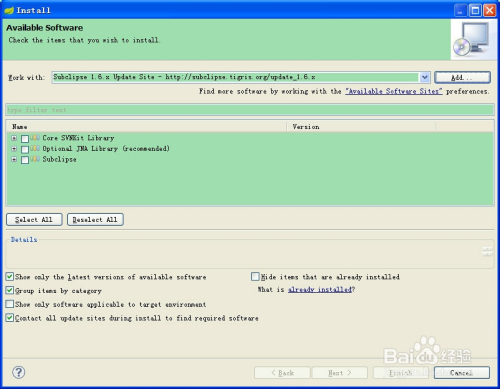The image size is (500, 389).
Task: Check the Core SVNKit Library checkbox
Action: 25,138
